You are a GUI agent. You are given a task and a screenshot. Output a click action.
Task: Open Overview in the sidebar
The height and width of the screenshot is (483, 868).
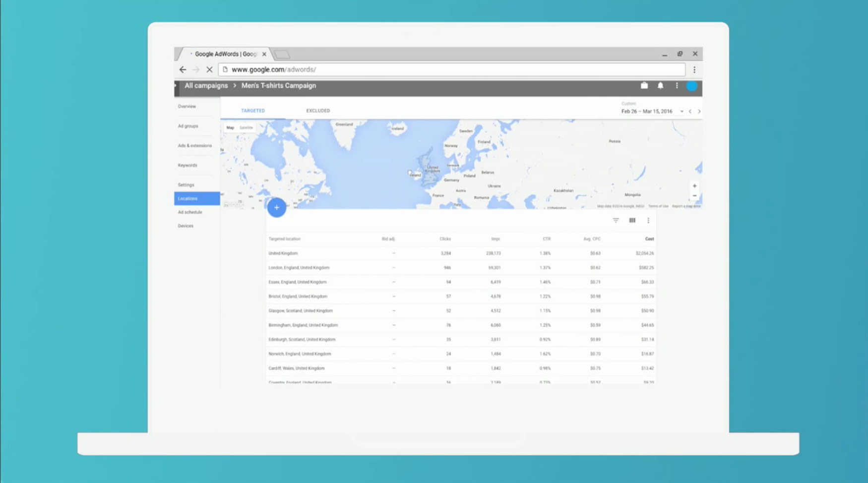[187, 106]
